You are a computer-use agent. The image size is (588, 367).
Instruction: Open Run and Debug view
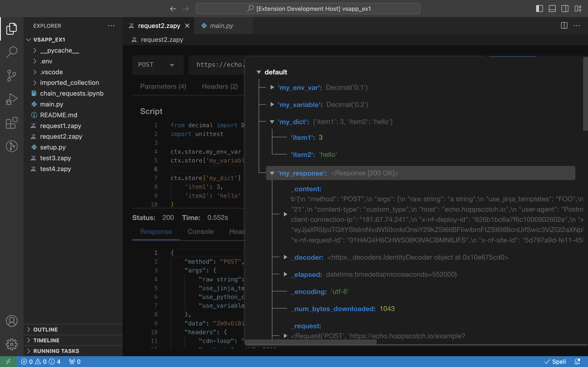(x=12, y=99)
